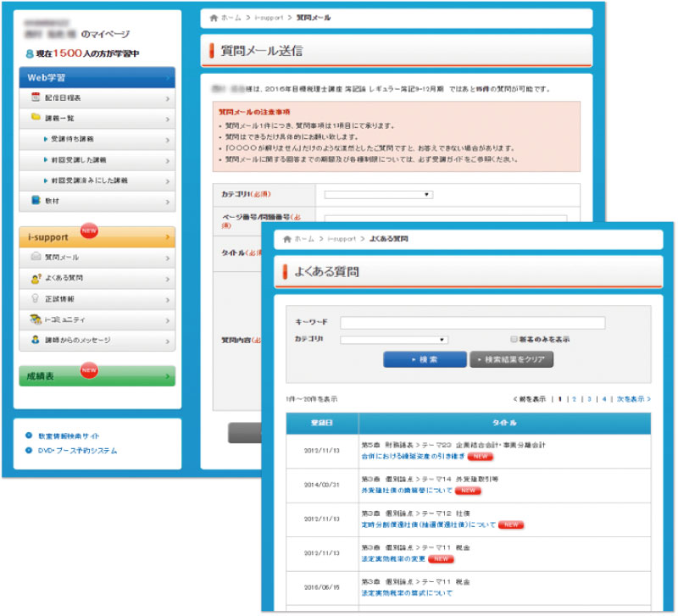Open the Web学習 menu header
The width and height of the screenshot is (678, 616).
click(97, 77)
